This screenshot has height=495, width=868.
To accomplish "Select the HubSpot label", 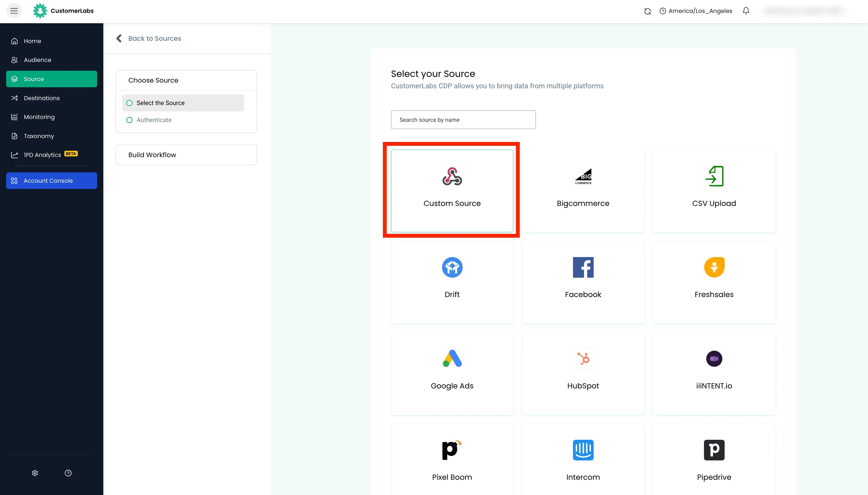I will point(583,386).
